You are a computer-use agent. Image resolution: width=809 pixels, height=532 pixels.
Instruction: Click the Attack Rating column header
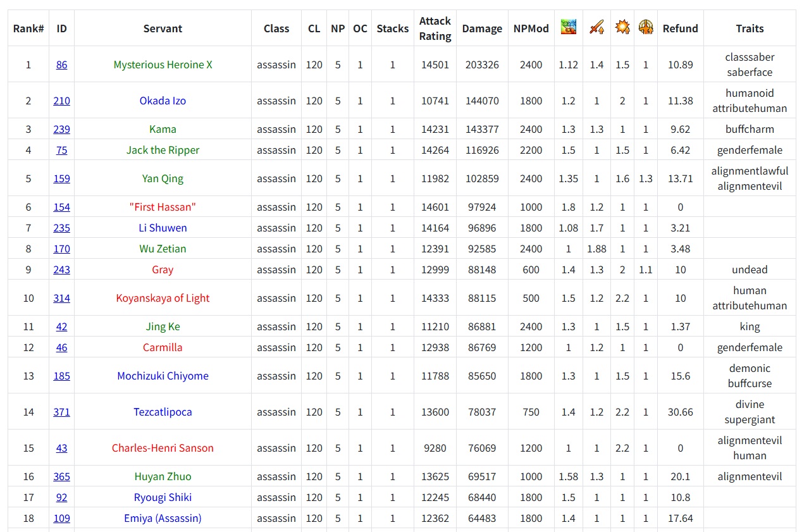435,28
